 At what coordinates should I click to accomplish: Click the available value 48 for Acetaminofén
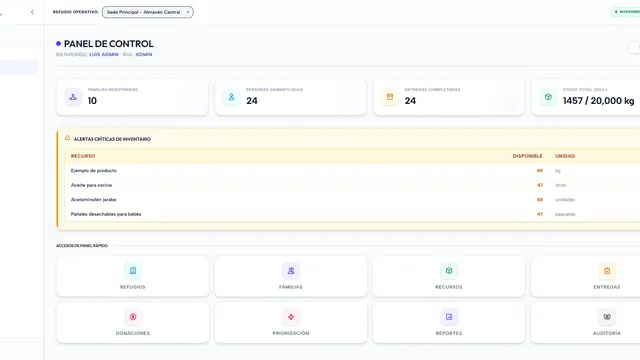540,200
